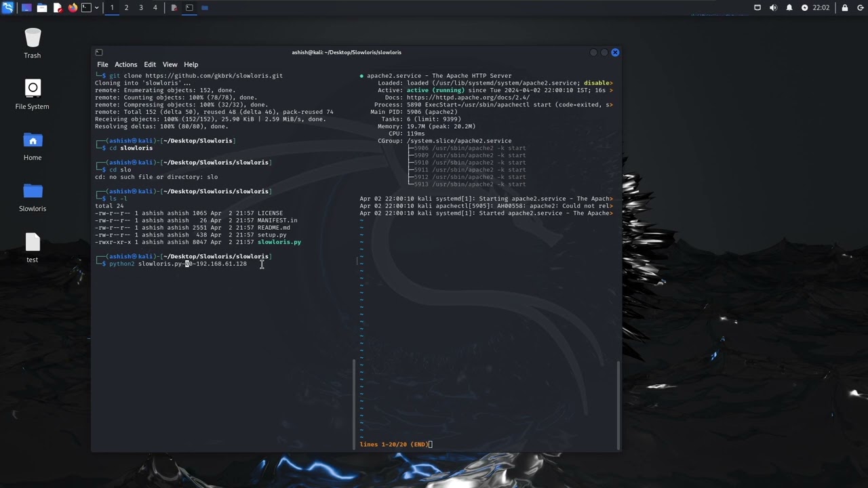Open the notifications bell
The height and width of the screenshot is (488, 868).
point(789,7)
